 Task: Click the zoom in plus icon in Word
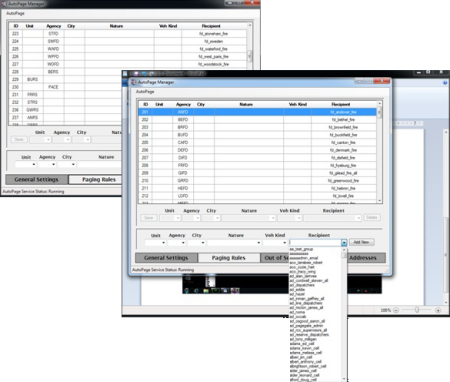tap(438, 310)
